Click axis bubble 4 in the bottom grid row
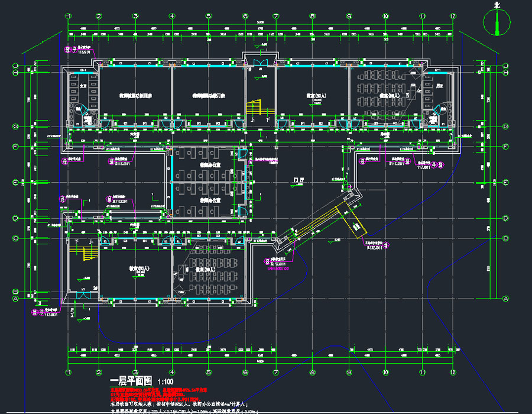 [172, 372]
